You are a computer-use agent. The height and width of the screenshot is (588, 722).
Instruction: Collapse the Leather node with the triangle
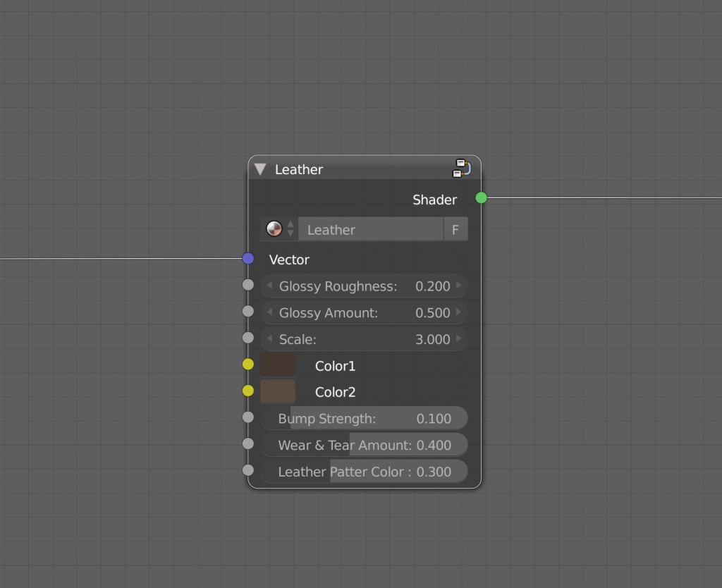(x=260, y=169)
